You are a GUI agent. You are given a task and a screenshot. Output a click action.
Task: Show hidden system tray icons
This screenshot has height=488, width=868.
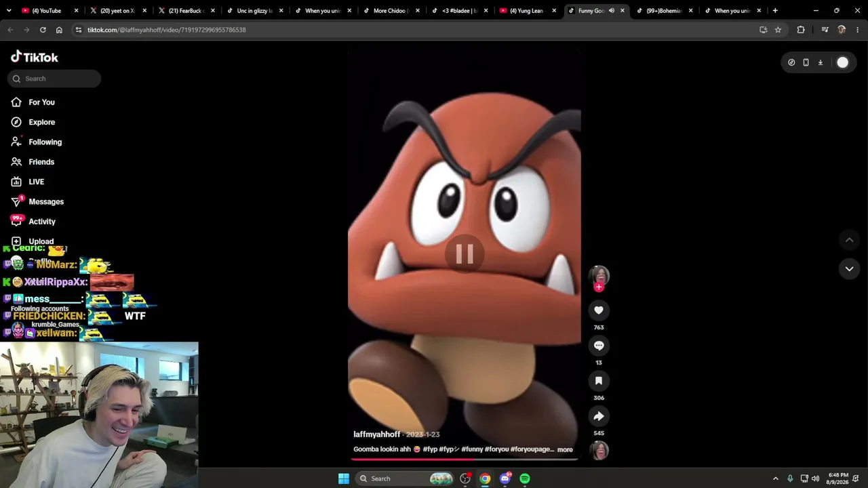[776, 479]
